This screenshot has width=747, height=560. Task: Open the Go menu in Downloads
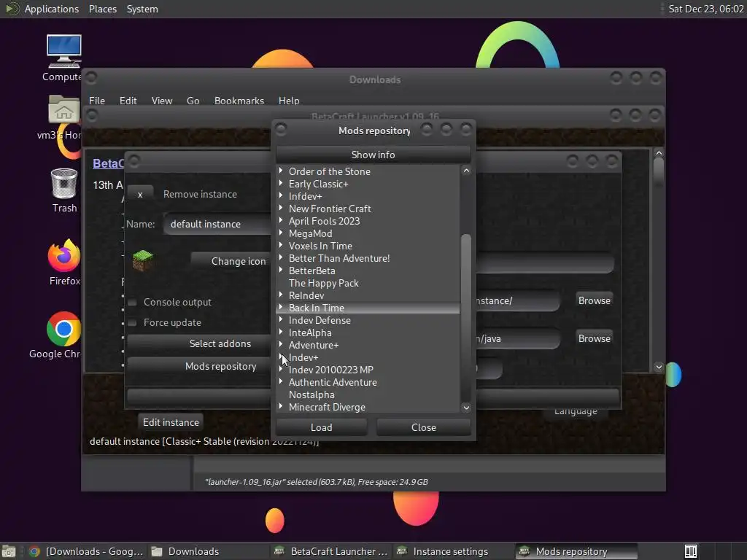[193, 101]
